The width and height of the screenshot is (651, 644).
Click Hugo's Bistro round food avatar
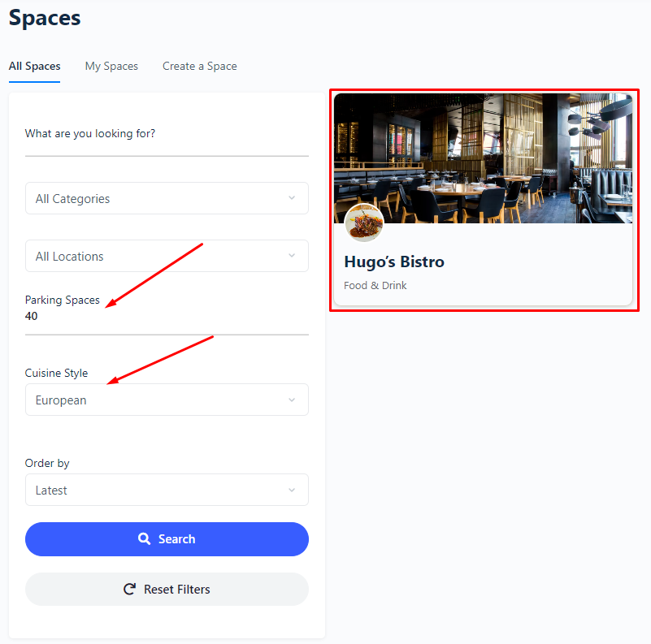pyautogui.click(x=364, y=223)
